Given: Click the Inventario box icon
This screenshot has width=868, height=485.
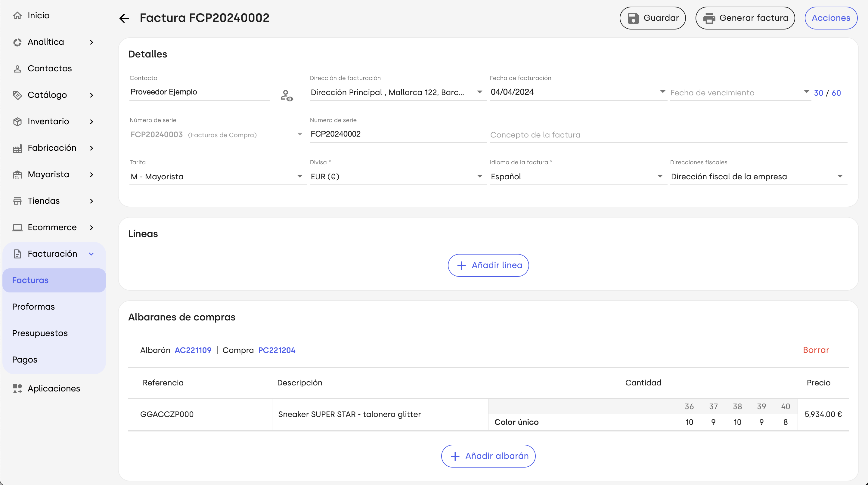Looking at the screenshot, I should pyautogui.click(x=17, y=122).
